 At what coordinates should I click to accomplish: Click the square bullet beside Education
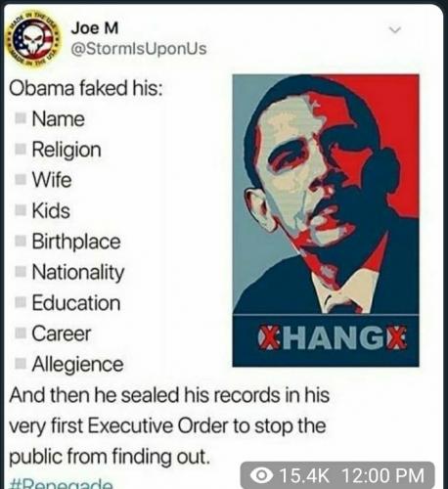[x=21, y=302]
